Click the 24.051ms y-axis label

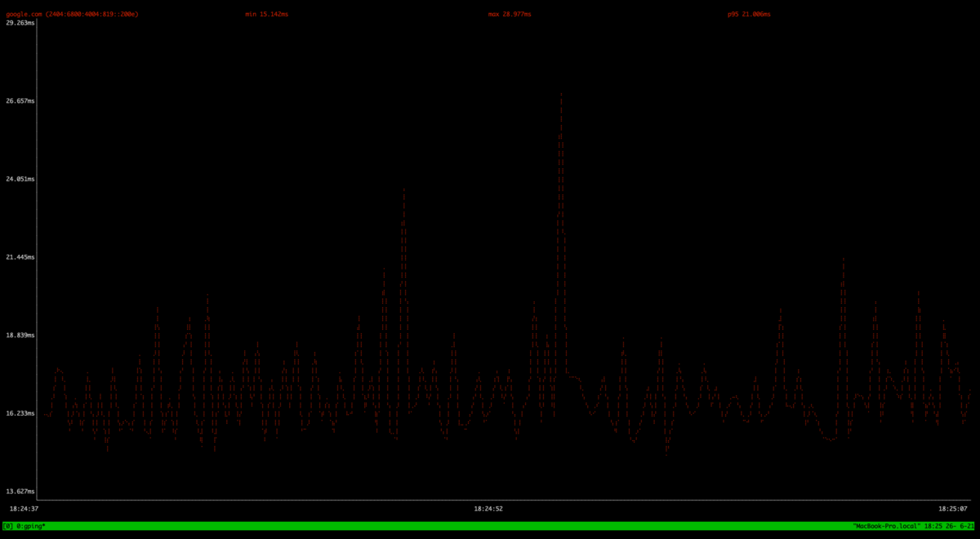click(20, 179)
